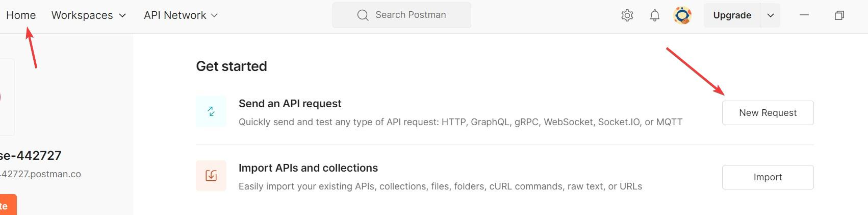Expand the Workspaces dropdown
The height and width of the screenshot is (215, 868).
pos(122,15)
